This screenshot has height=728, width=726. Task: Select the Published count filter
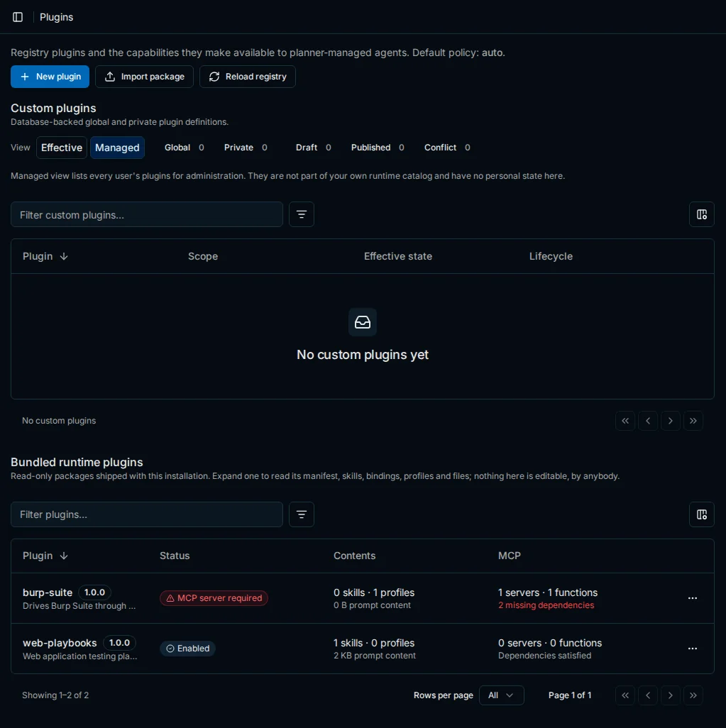[x=378, y=148]
